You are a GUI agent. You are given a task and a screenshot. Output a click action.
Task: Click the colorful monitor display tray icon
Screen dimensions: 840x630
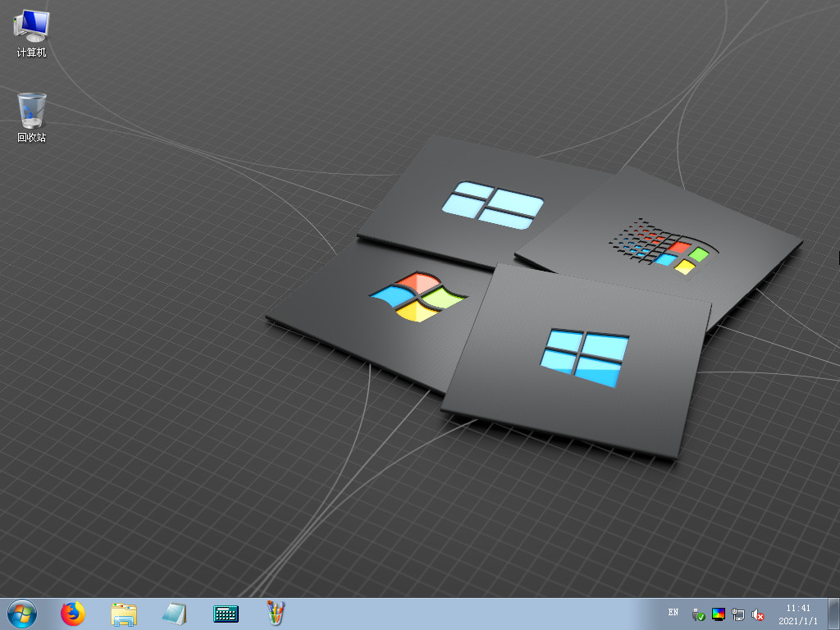click(x=719, y=614)
